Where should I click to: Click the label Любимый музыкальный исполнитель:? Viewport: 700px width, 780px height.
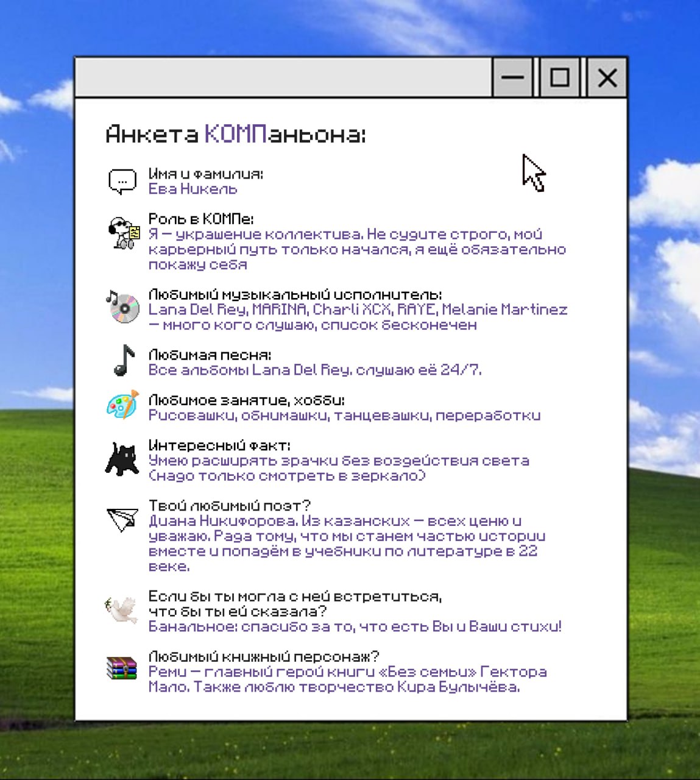pyautogui.click(x=295, y=294)
